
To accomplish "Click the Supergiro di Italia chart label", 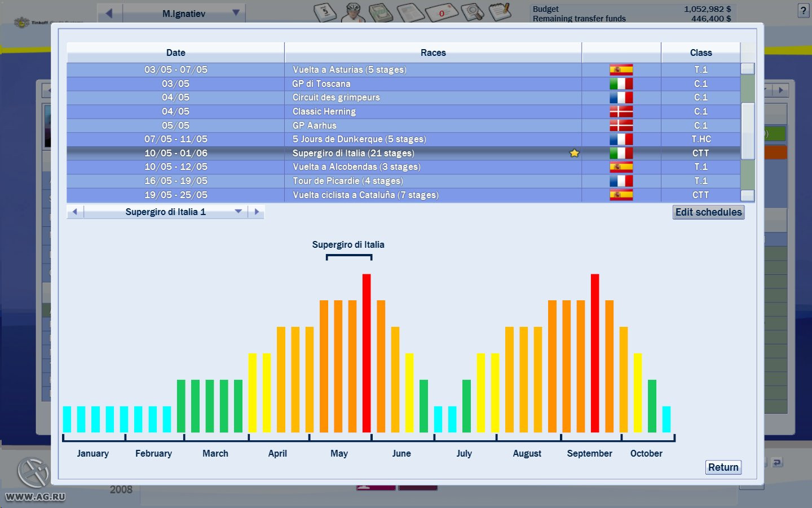I will [348, 244].
